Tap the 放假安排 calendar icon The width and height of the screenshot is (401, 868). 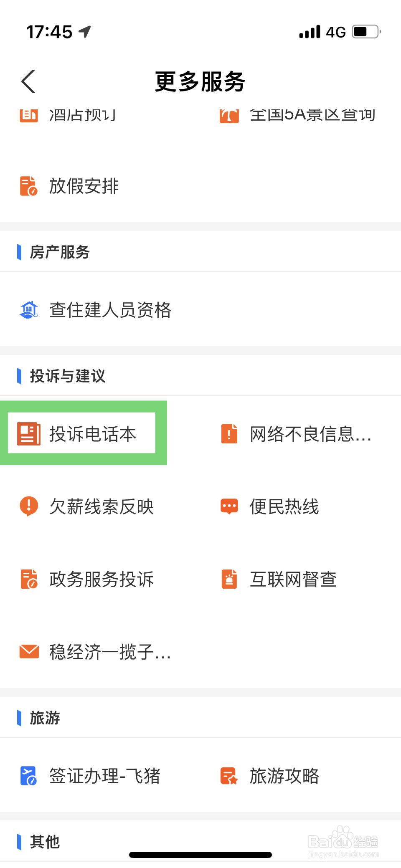[x=29, y=186]
